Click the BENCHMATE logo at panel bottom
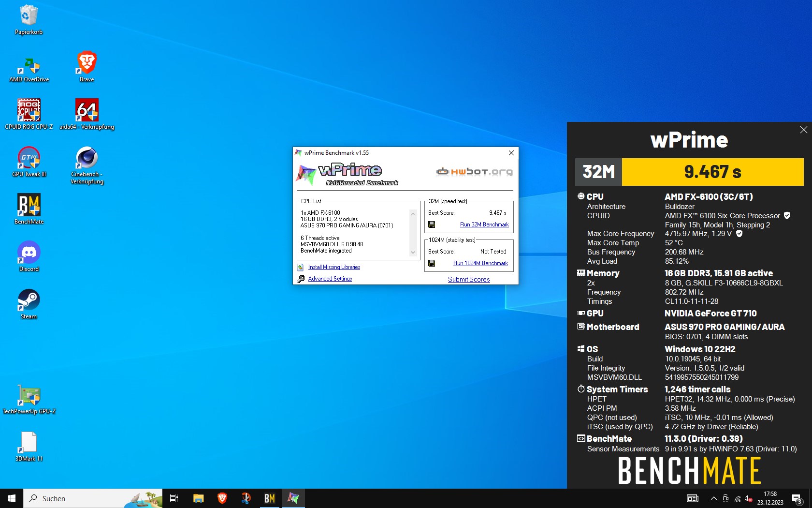Image resolution: width=812 pixels, height=508 pixels. click(x=689, y=471)
